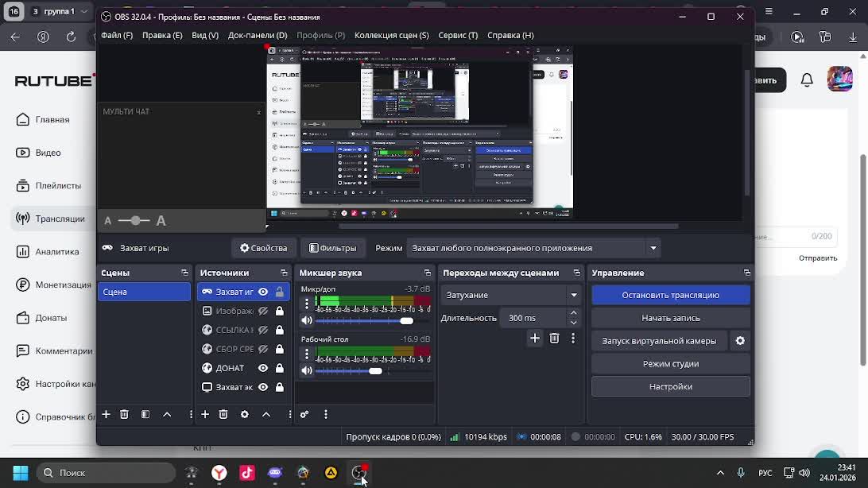Open advanced audio properties in mixer
The height and width of the screenshot is (488, 868).
[x=304, y=414]
